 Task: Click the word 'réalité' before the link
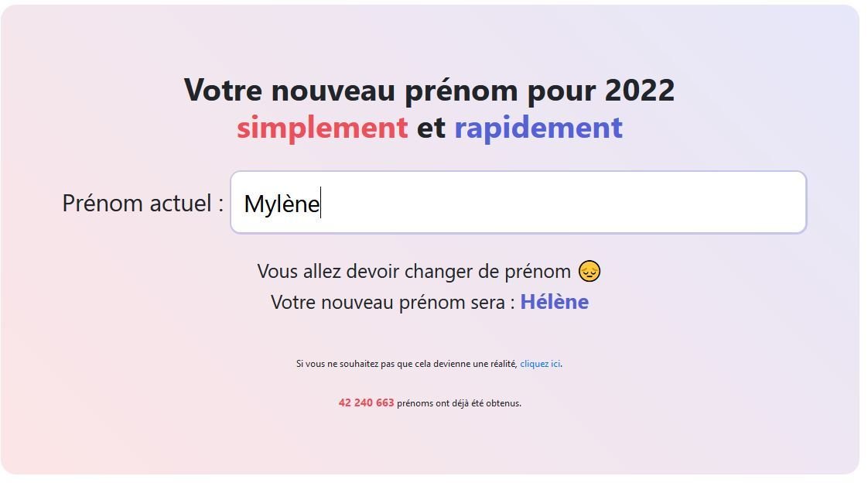[x=504, y=364]
